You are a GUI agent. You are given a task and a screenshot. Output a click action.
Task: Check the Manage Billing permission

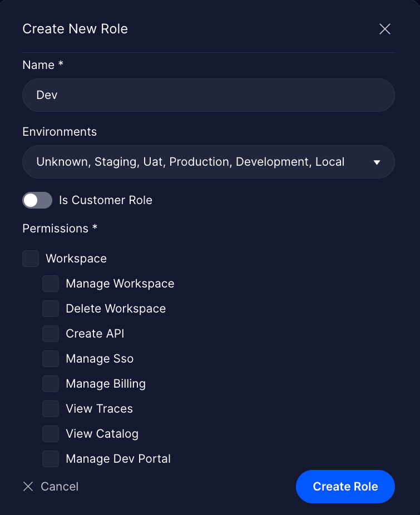[51, 384]
